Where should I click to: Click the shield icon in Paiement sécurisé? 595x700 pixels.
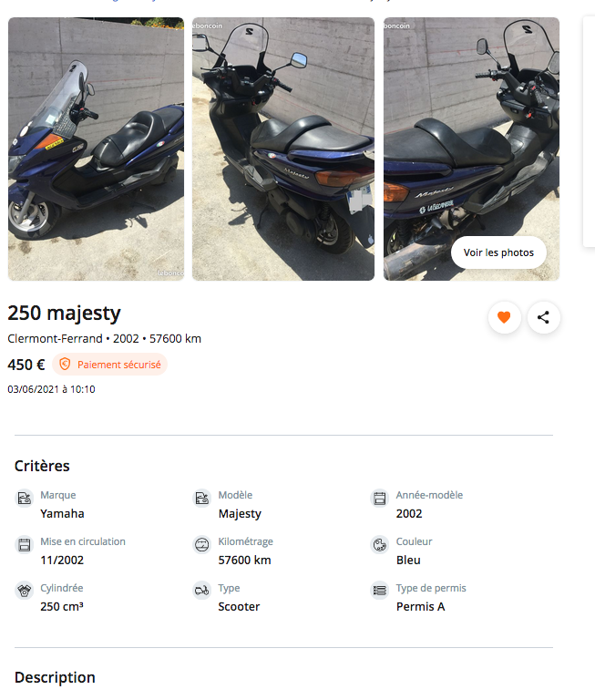point(65,365)
